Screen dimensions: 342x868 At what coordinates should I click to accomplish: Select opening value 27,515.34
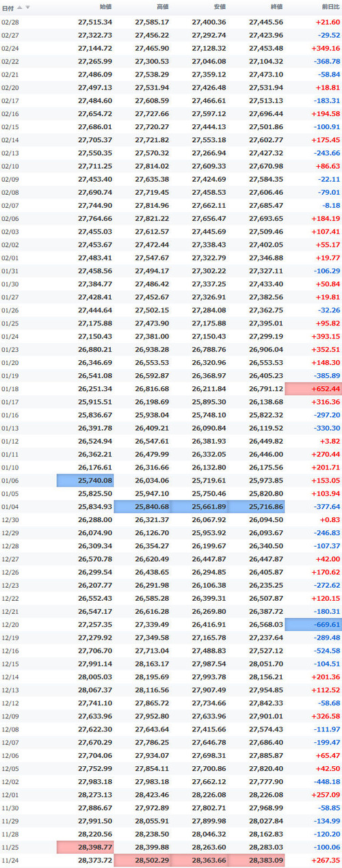(x=95, y=23)
